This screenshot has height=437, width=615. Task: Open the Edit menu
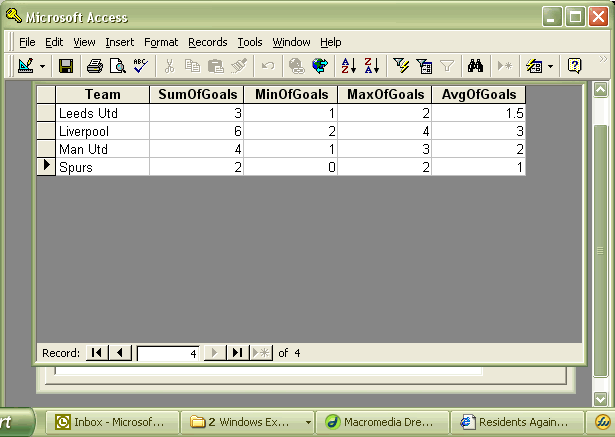[54, 42]
